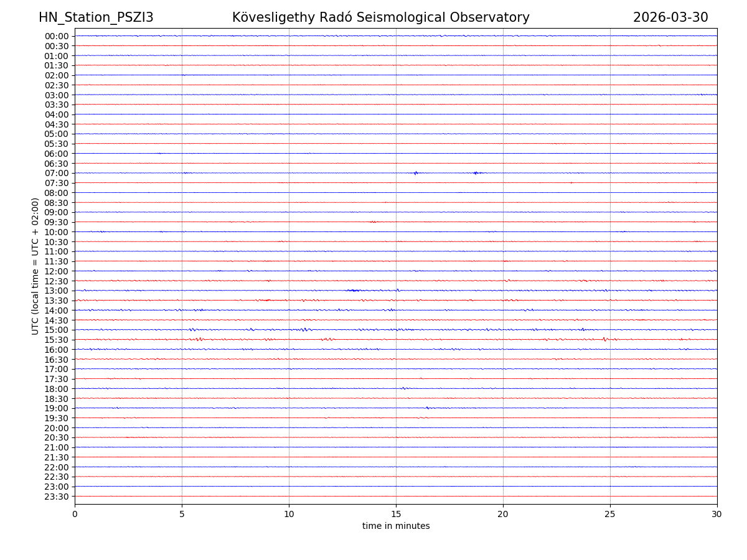
Task: Select the 00:00 row time label
Action: pyautogui.click(x=57, y=36)
